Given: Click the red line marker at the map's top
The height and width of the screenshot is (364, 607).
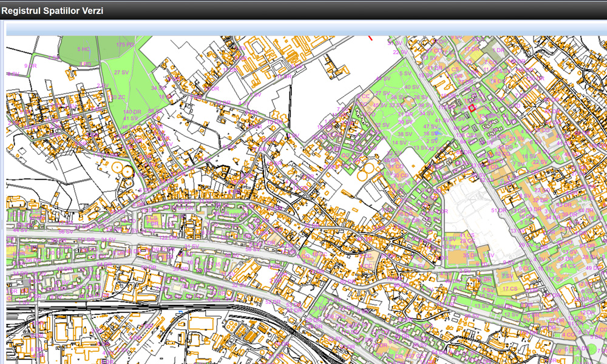Looking at the screenshot, I should (370, 38).
